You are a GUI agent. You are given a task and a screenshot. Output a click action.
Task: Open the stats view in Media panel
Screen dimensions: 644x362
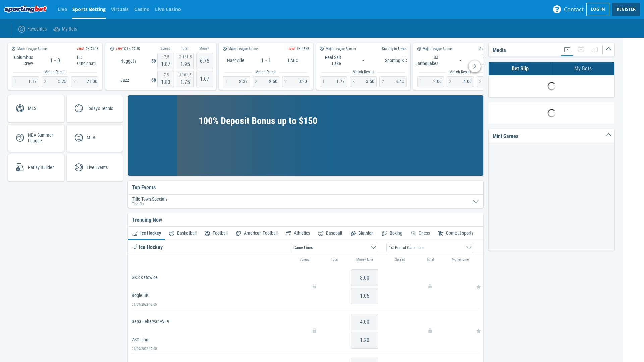pyautogui.click(x=595, y=49)
